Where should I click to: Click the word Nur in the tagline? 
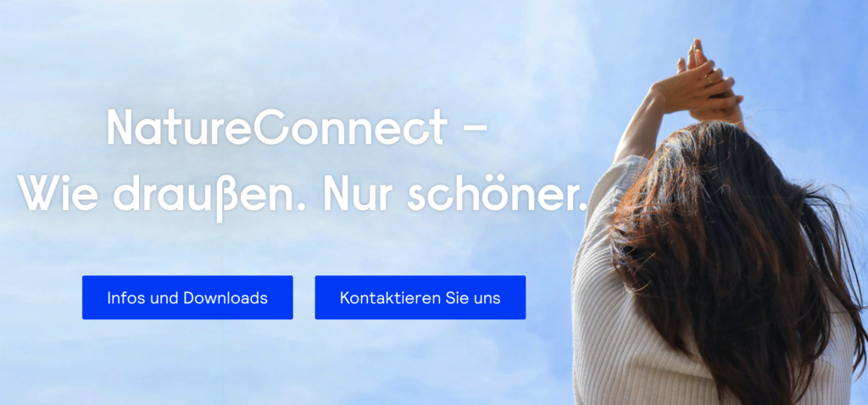pos(359,196)
